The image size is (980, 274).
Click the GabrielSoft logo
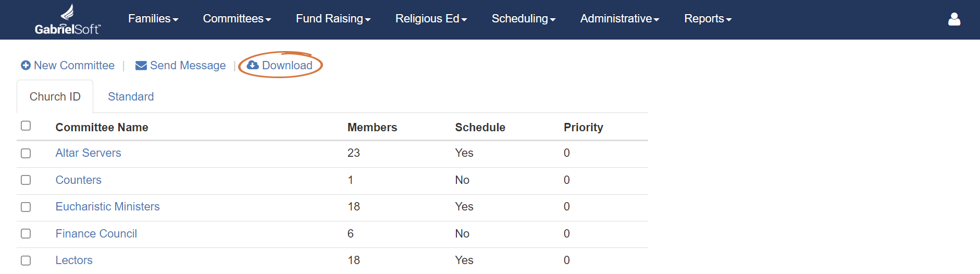pos(68,20)
